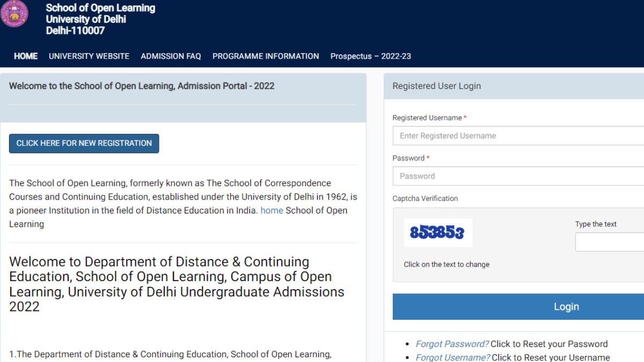The image size is (644, 362).
Task: Click the Registered User Login panel header
Action: click(x=436, y=86)
